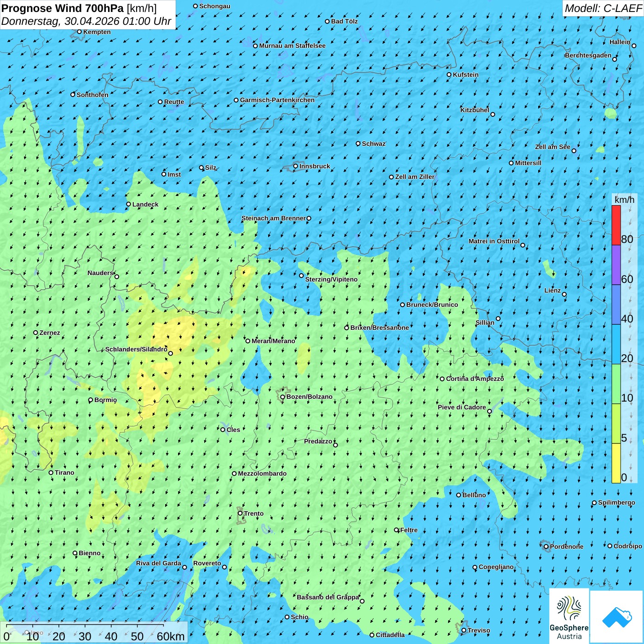
Task: Click the '60km' scale bar label
Action: click(x=171, y=636)
